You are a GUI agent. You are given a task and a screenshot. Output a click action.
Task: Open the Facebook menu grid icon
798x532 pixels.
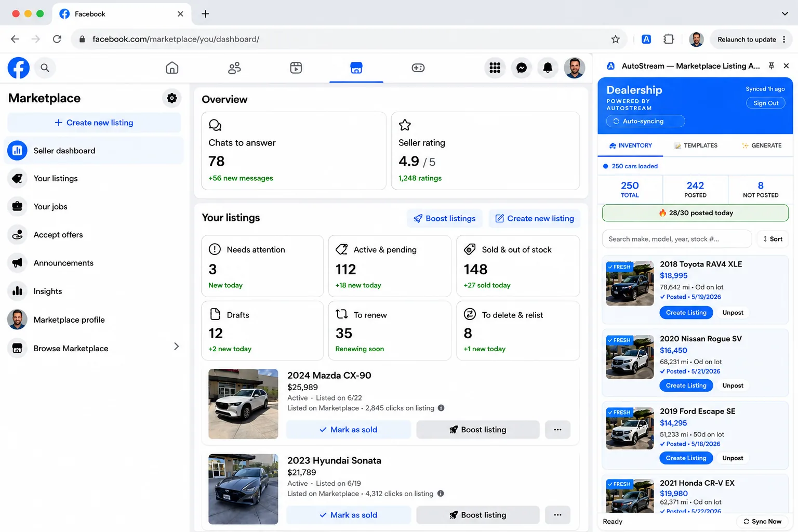pyautogui.click(x=495, y=68)
